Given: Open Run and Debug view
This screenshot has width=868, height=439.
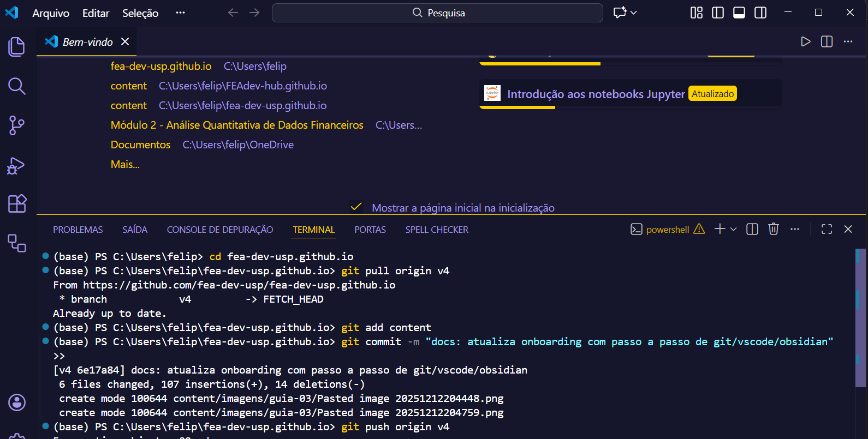Looking at the screenshot, I should pyautogui.click(x=16, y=166).
